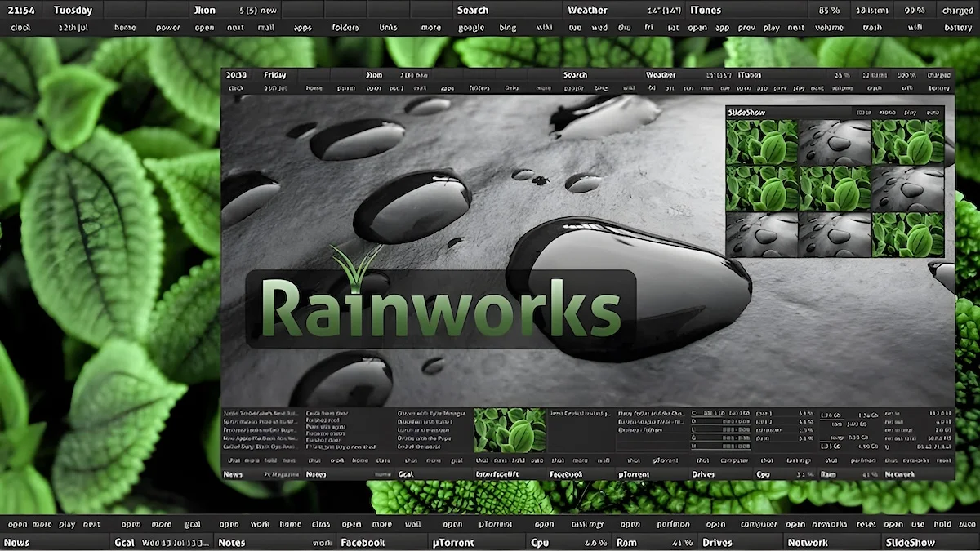
Task: Click the leaf thumbnail in the preview's bottom panel
Action: 510,429
